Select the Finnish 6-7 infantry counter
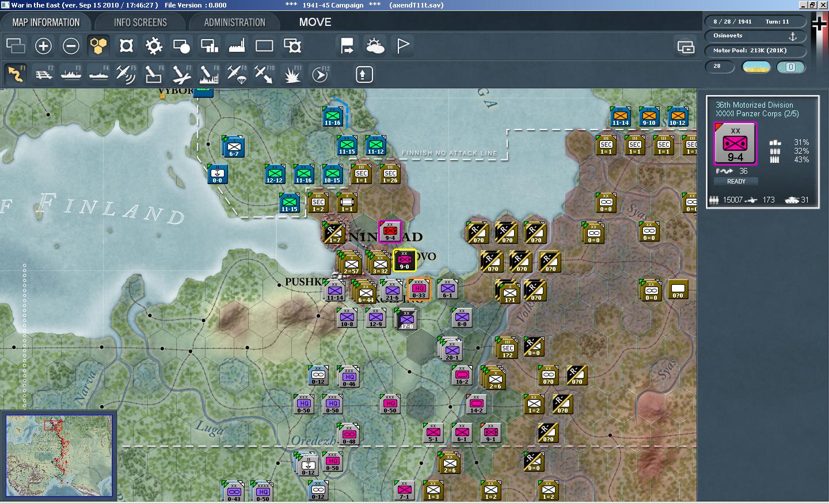 click(234, 147)
